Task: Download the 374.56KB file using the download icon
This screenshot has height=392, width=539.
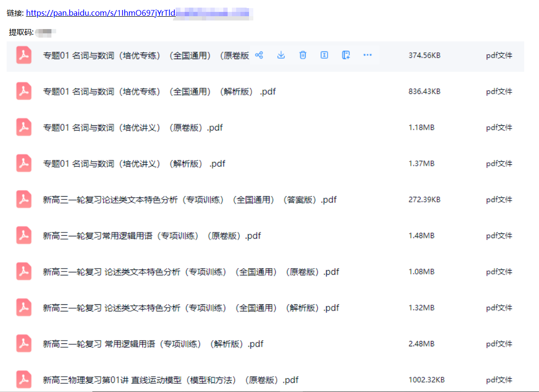Action: (281, 55)
